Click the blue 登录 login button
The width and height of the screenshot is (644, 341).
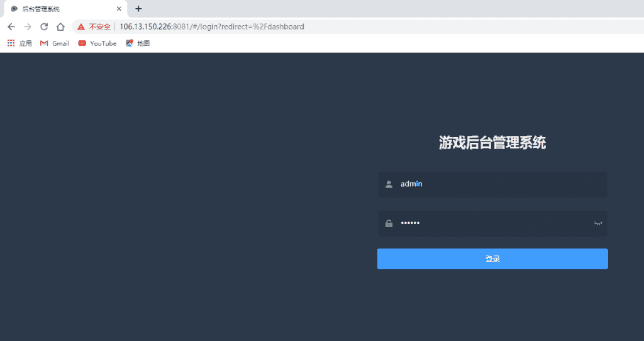click(492, 259)
